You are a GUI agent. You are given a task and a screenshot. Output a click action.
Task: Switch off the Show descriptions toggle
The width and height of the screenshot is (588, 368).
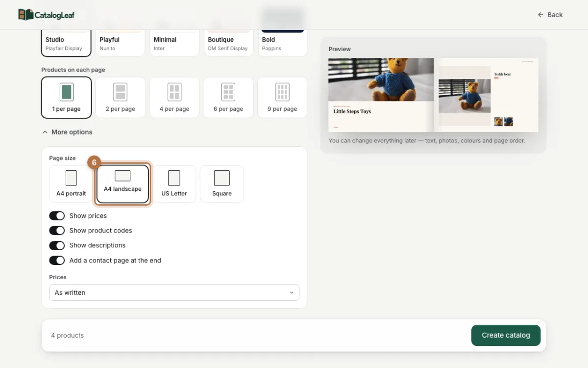57,245
